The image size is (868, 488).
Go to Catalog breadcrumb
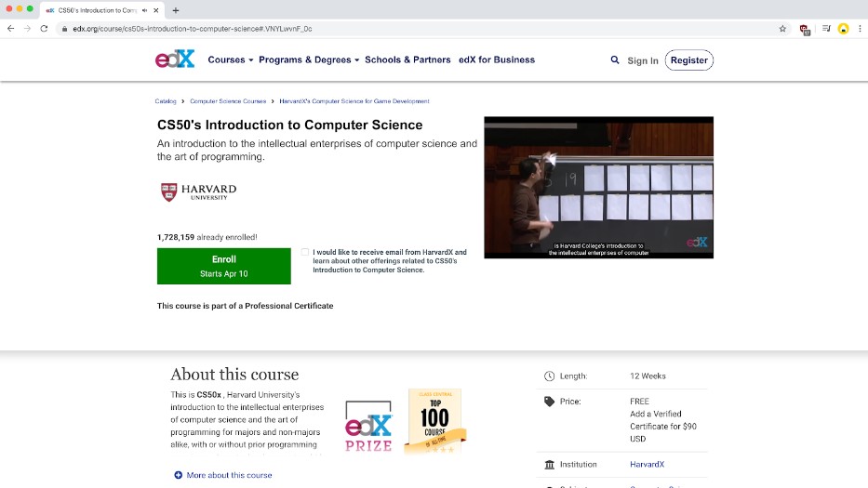166,101
